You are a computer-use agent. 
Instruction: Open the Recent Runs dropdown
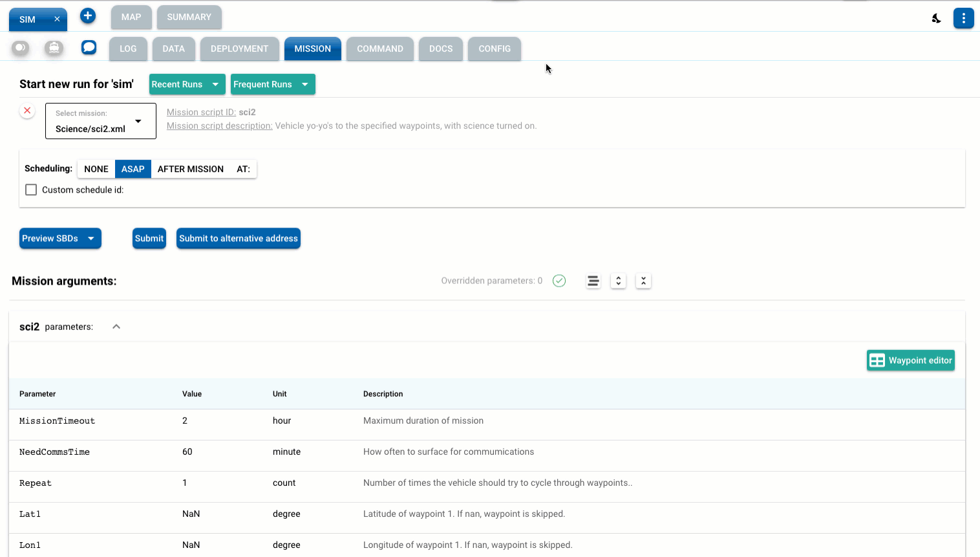[187, 84]
